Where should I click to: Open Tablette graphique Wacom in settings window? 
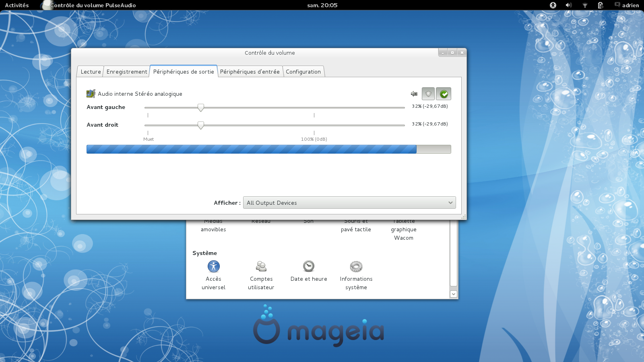coord(404,230)
